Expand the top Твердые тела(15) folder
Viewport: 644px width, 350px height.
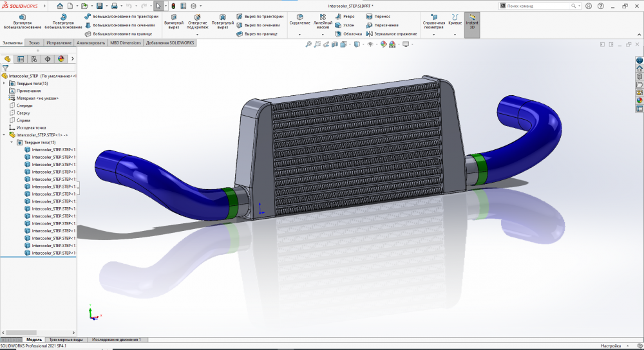(x=5, y=83)
